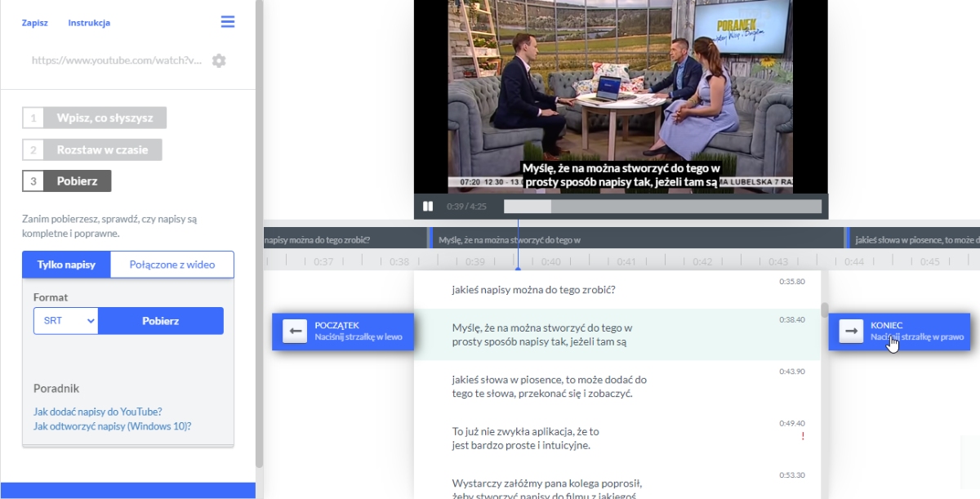The height and width of the screenshot is (499, 980).
Task: Click the right arrow KONIEC icon
Action: coord(851,331)
